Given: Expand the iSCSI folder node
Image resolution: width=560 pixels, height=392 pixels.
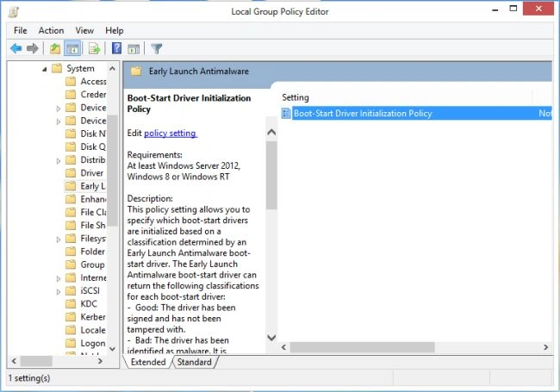Looking at the screenshot, I should 59,292.
